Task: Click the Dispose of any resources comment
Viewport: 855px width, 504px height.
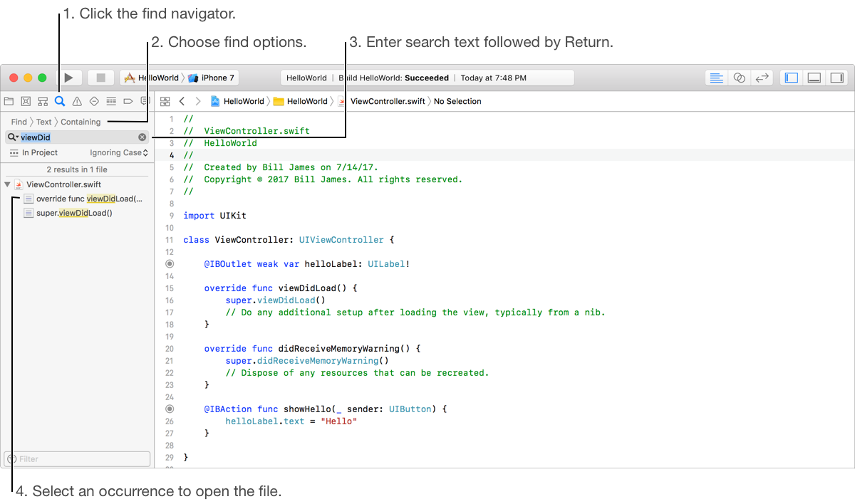Action: 357,373
